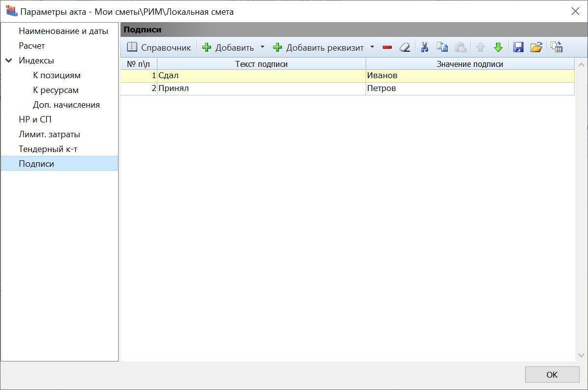Open the Справочник reference book

[x=159, y=47]
